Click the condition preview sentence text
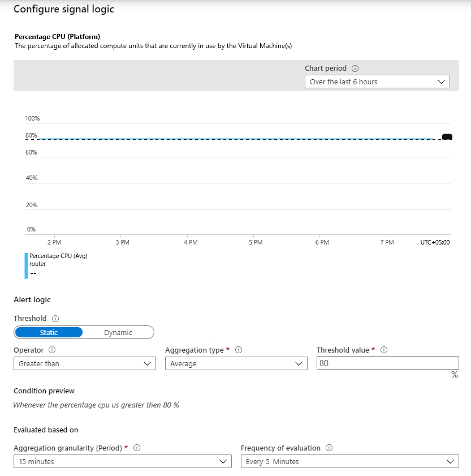 pos(96,405)
